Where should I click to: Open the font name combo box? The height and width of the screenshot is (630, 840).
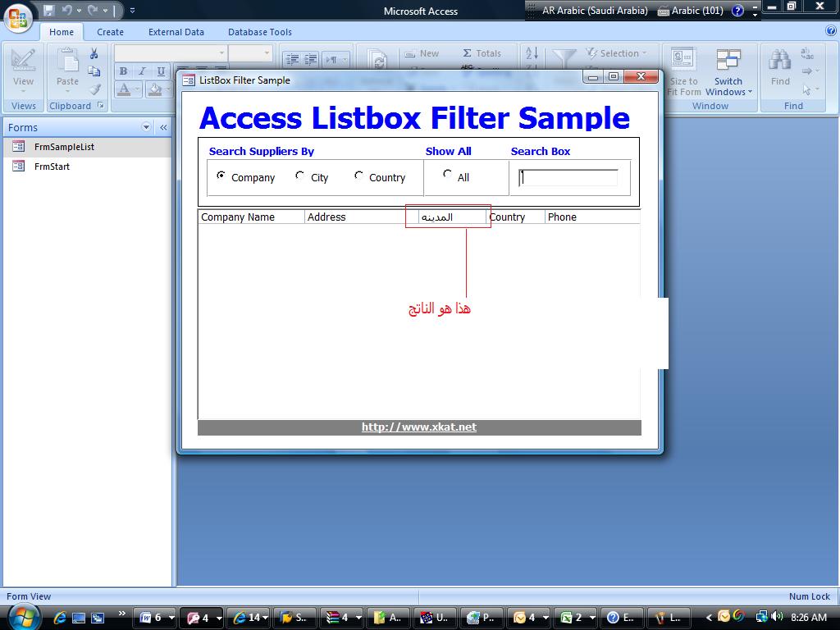171,53
